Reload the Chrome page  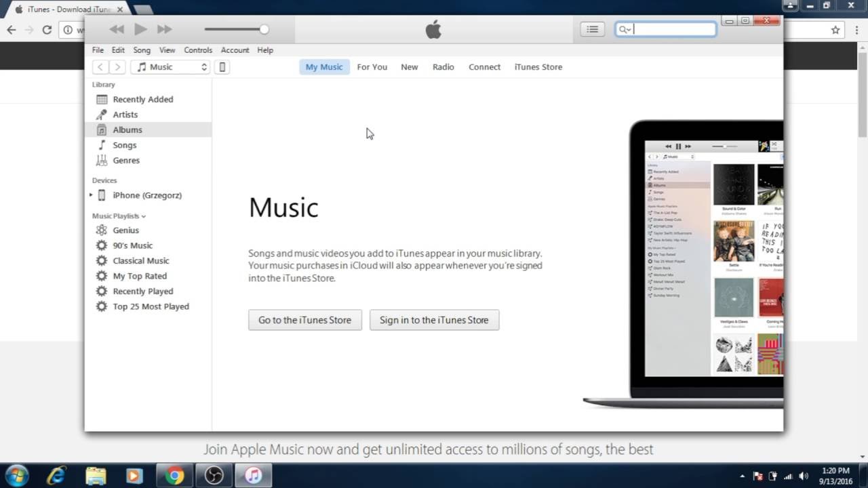pos(47,30)
